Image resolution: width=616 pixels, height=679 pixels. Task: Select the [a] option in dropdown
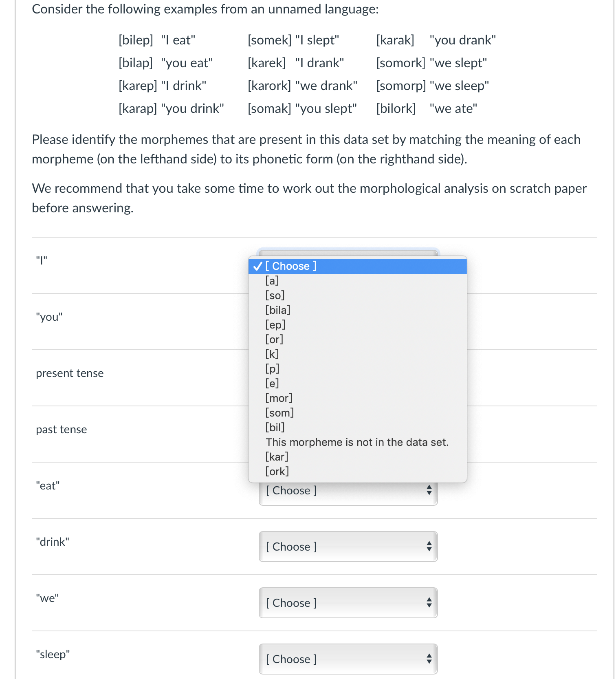pyautogui.click(x=357, y=280)
